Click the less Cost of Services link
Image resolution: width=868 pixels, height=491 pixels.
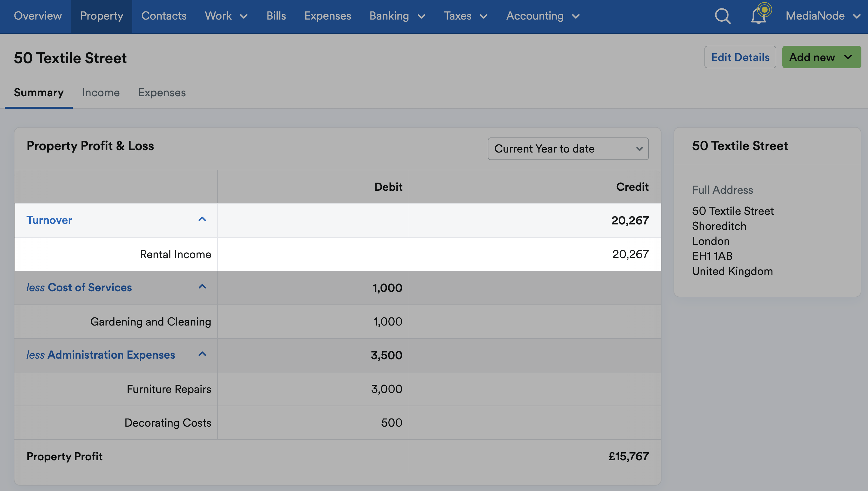[79, 287]
